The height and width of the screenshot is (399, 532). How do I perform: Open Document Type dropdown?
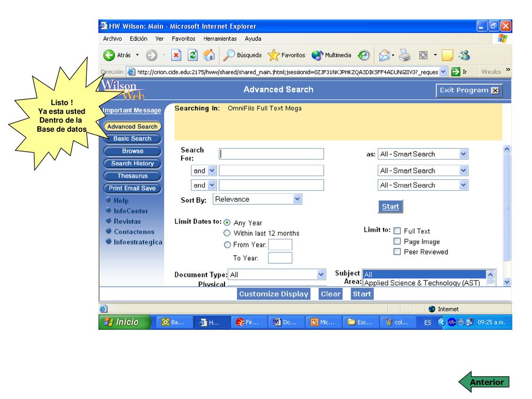277,274
